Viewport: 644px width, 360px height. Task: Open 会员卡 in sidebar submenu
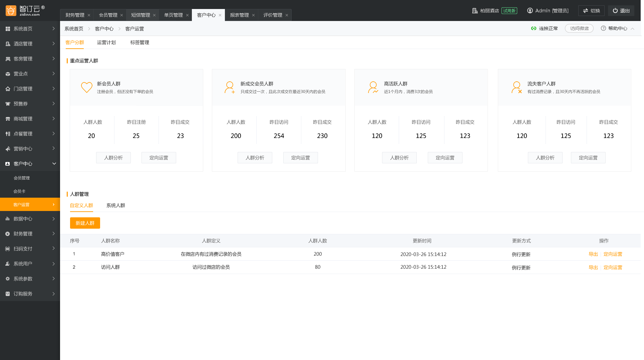19,191
